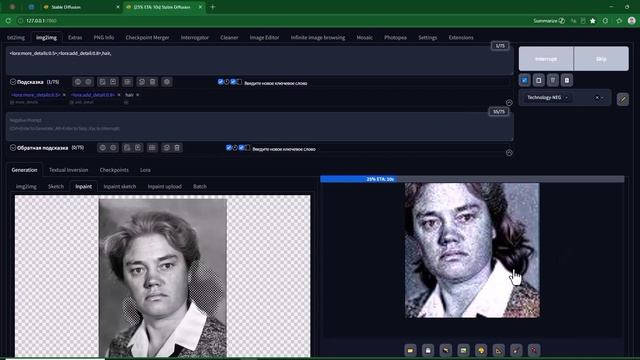Send image to extras palette icon
The height and width of the screenshot is (360, 640).
point(481,350)
